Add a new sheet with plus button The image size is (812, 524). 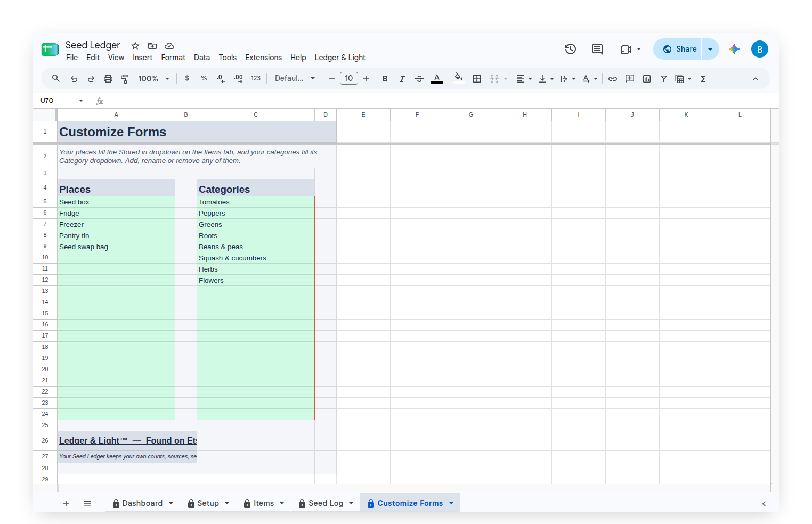[x=66, y=503]
